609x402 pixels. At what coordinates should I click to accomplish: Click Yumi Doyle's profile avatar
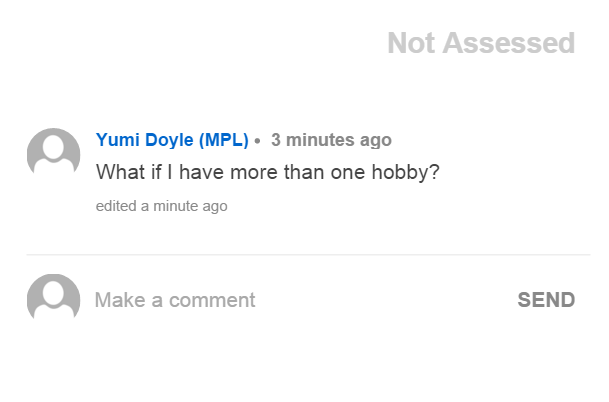53,153
